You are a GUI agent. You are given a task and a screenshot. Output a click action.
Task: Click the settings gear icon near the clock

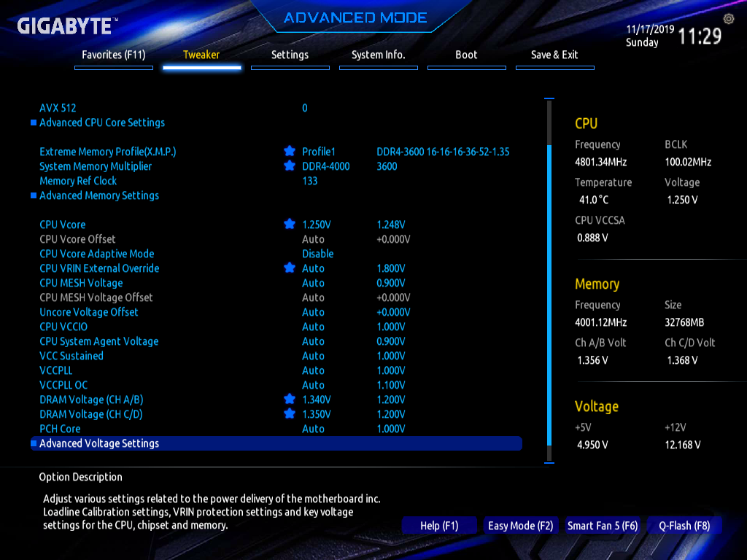click(x=729, y=19)
